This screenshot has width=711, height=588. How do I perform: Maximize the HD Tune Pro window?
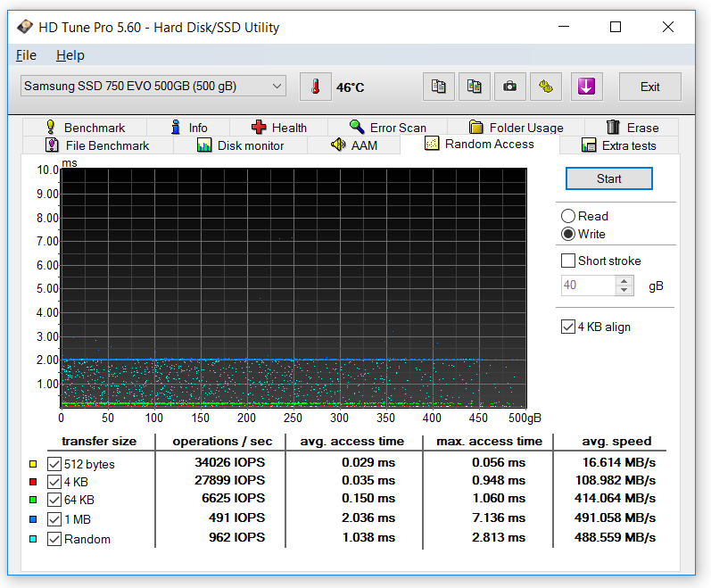click(x=616, y=27)
